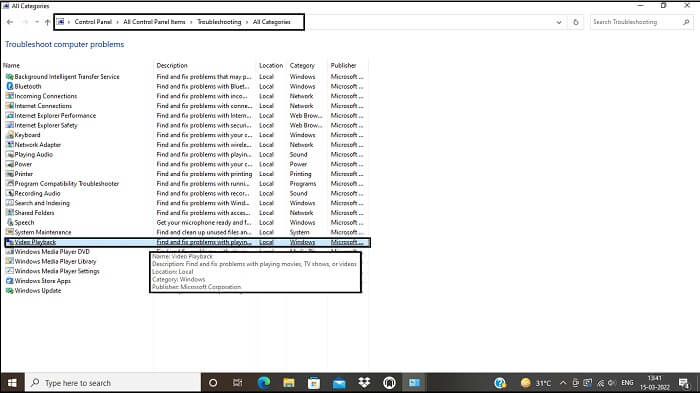
Task: Open the Windows Update troubleshooter label
Action: tap(38, 291)
